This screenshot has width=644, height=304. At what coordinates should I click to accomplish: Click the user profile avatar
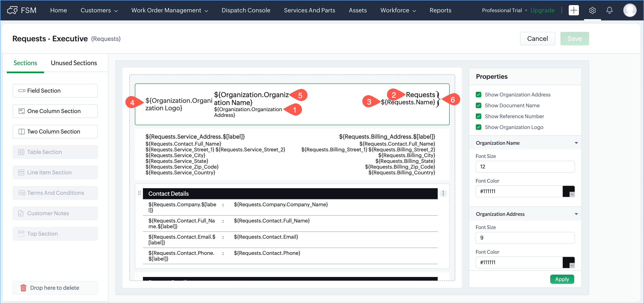tap(629, 10)
